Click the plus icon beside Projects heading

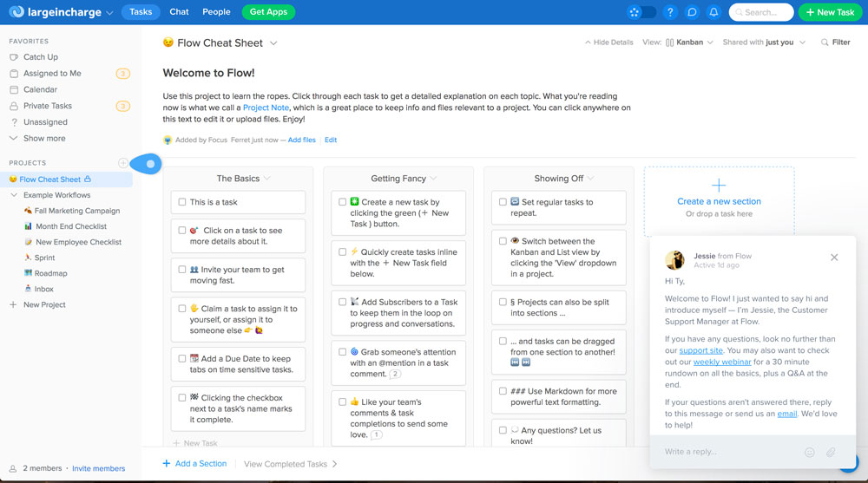pyautogui.click(x=123, y=163)
